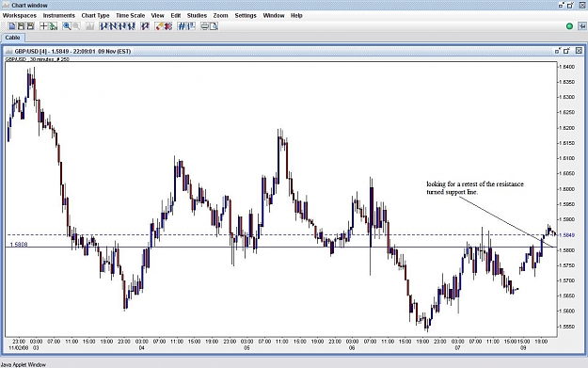Click the greyed-out zoom-out magnifier
This screenshot has width=588, height=368.
tap(76, 26)
